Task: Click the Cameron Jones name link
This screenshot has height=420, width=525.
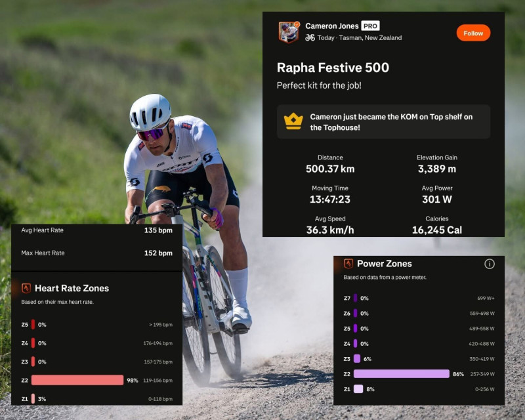Action: [332, 26]
